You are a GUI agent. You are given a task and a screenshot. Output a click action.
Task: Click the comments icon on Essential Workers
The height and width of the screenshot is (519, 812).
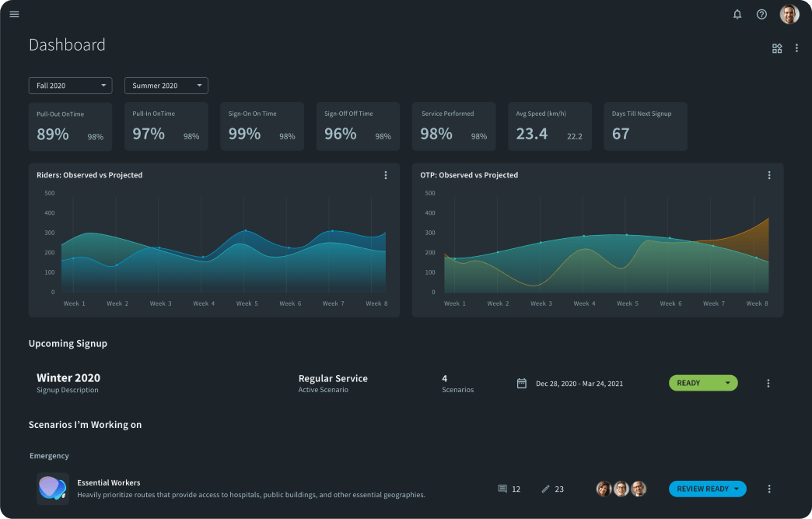502,489
